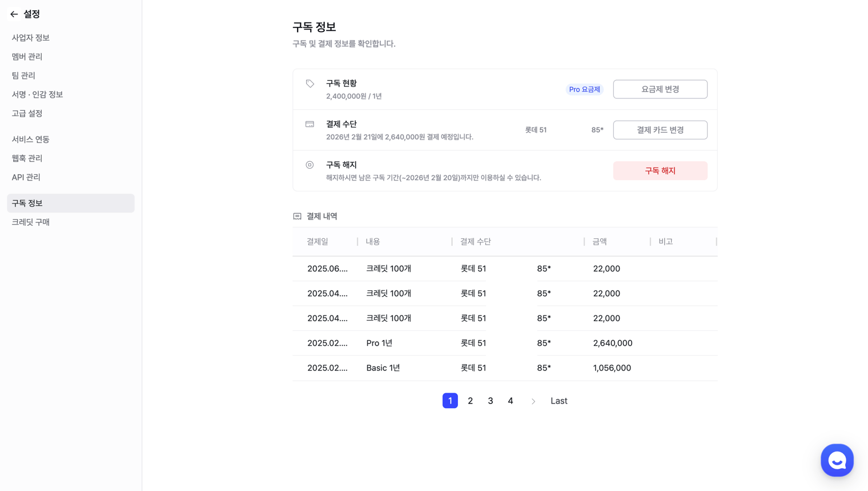Click the 금액 column header
Screen dimensions: 868x491
pos(600,242)
